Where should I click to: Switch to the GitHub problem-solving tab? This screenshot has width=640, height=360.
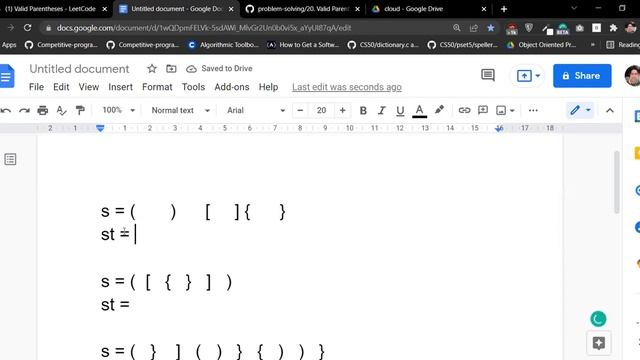pos(304,9)
